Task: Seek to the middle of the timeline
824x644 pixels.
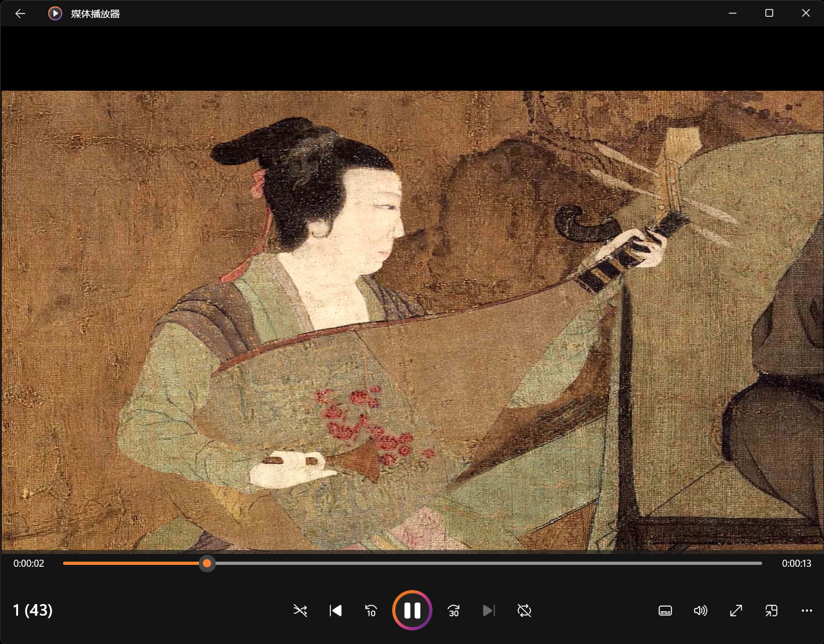Action: click(413, 564)
